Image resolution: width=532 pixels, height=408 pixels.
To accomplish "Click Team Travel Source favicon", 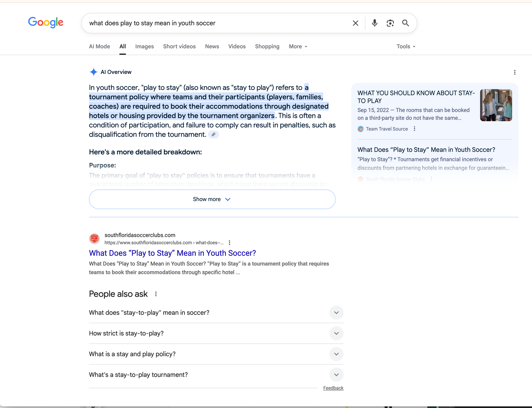I will (x=360, y=129).
